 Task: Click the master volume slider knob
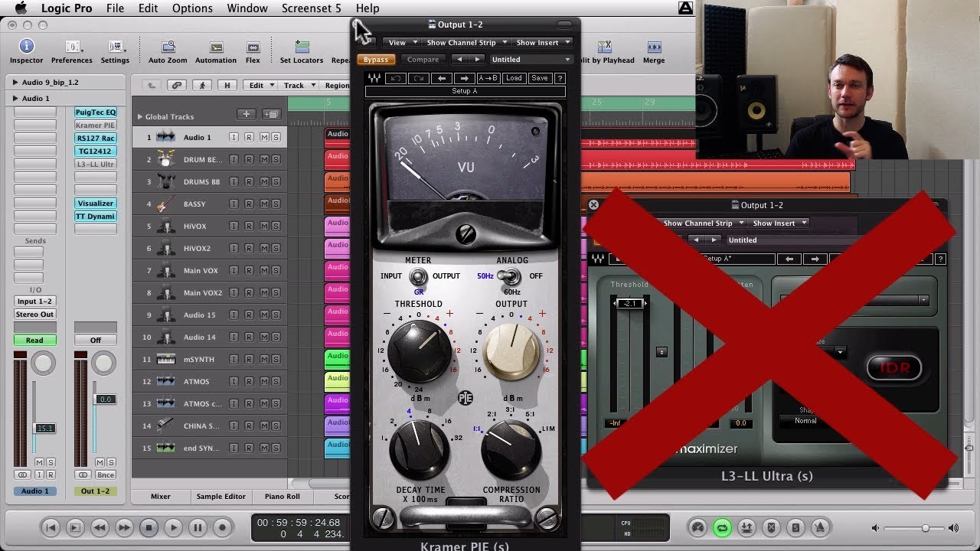coord(926,528)
